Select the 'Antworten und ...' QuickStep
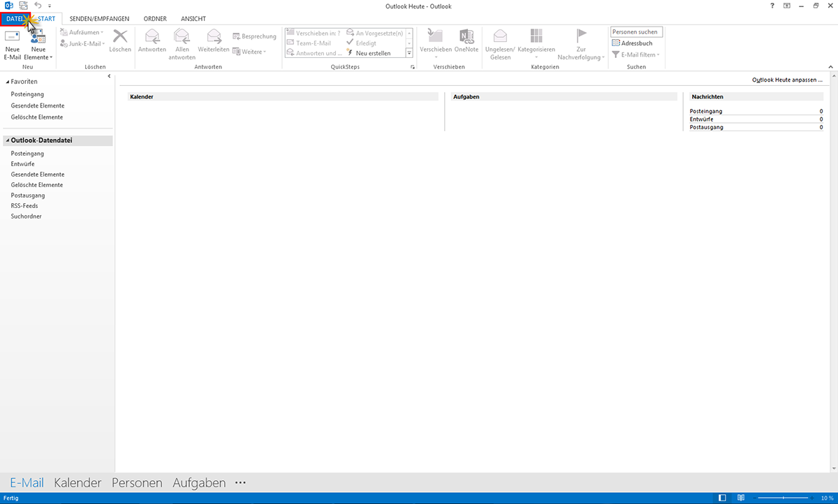Image resolution: width=838 pixels, height=504 pixels. coord(314,53)
